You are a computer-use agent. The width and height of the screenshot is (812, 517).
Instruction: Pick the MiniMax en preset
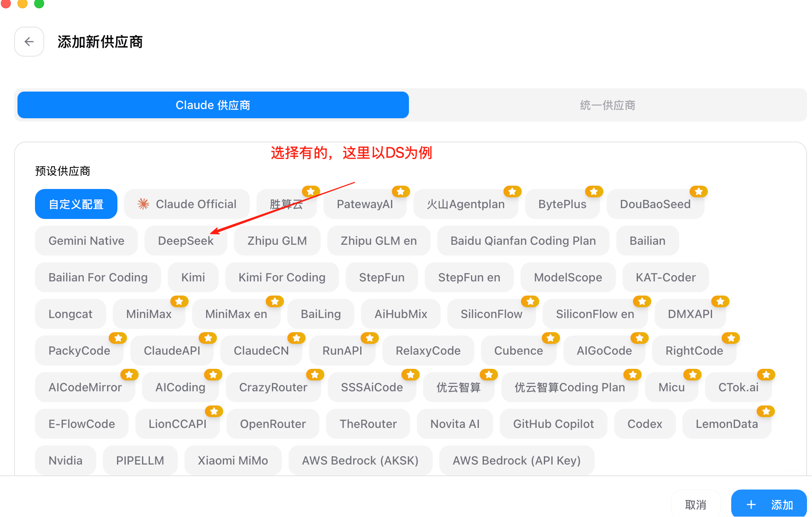236,314
